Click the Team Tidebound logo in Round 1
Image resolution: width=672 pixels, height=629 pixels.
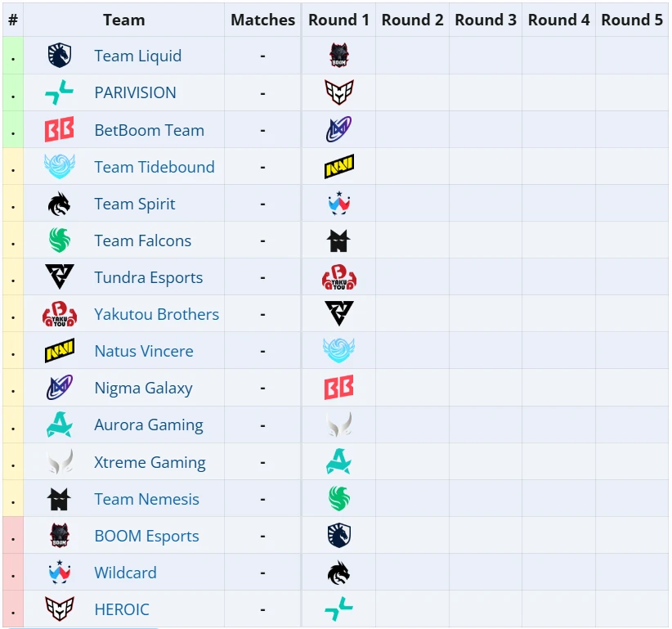(339, 350)
